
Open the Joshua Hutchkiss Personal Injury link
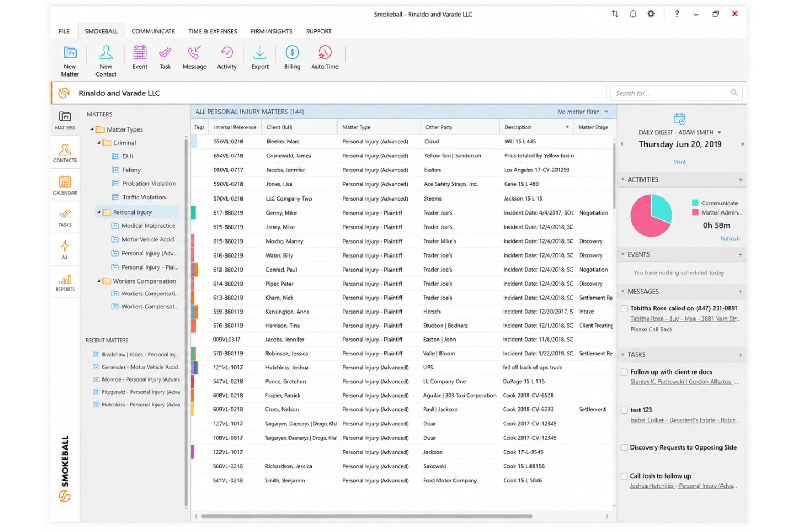(x=683, y=486)
